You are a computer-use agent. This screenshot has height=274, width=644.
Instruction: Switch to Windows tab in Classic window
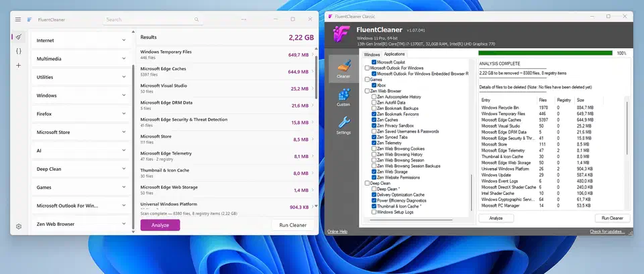pyautogui.click(x=372, y=54)
